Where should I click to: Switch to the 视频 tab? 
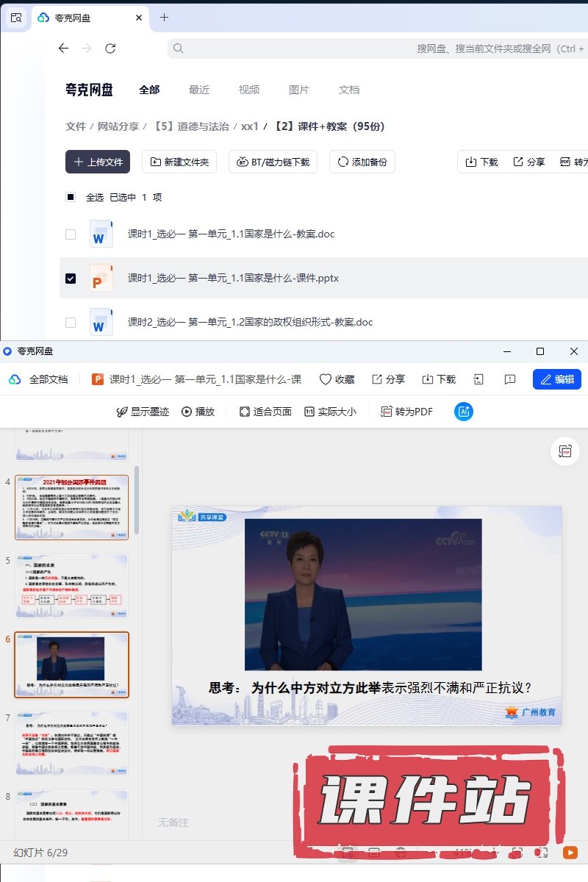249,90
